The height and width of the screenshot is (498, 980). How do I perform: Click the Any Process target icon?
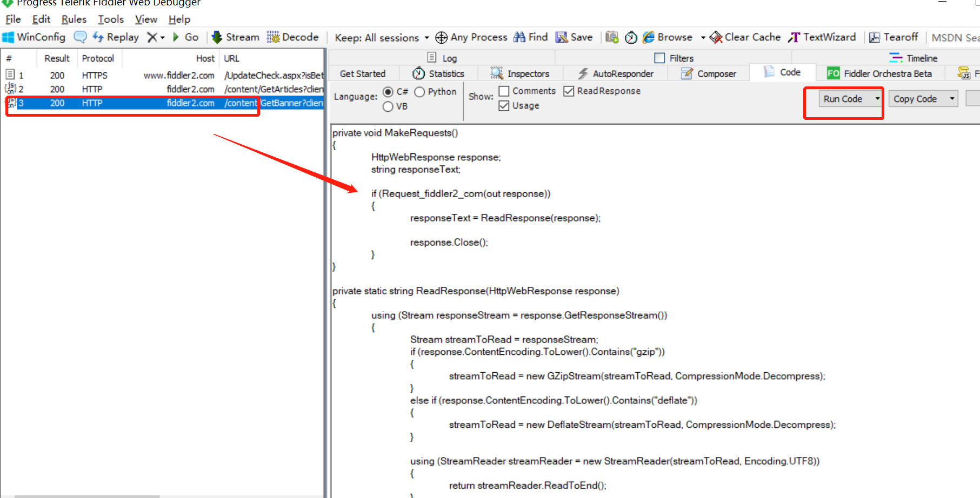click(x=441, y=37)
